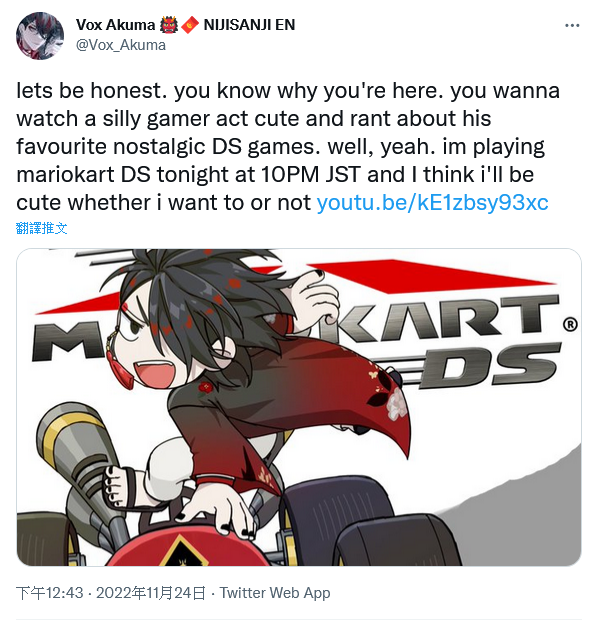Click the 翻譯推文 translate tweet link
This screenshot has height=620, width=598.
pos(42,228)
